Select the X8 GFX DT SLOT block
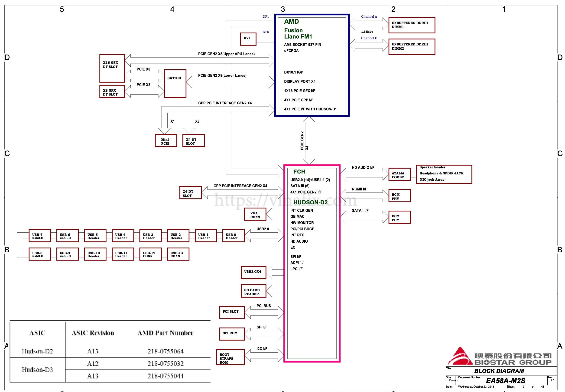 tap(112, 91)
